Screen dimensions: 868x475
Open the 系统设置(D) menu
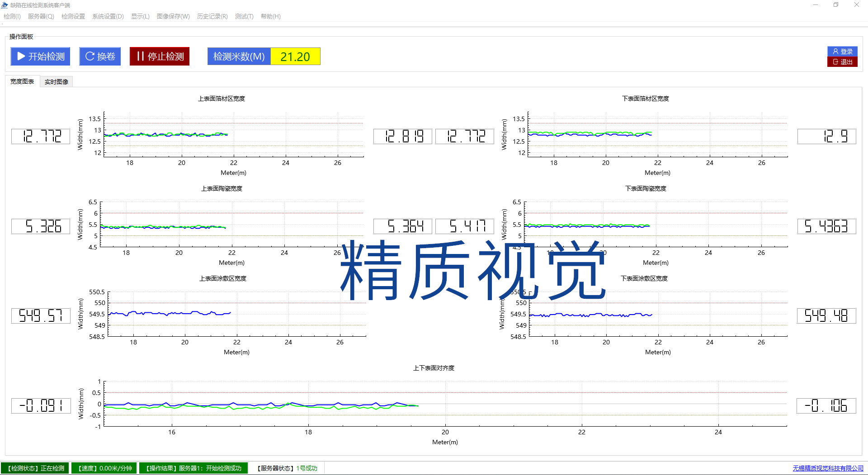point(108,16)
